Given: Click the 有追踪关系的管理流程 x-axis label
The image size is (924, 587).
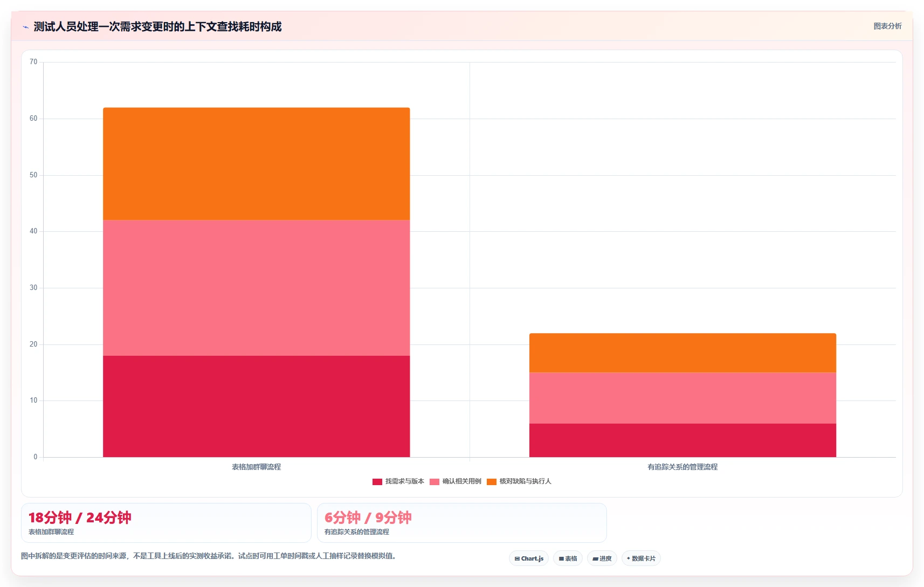Looking at the screenshot, I should (x=682, y=467).
